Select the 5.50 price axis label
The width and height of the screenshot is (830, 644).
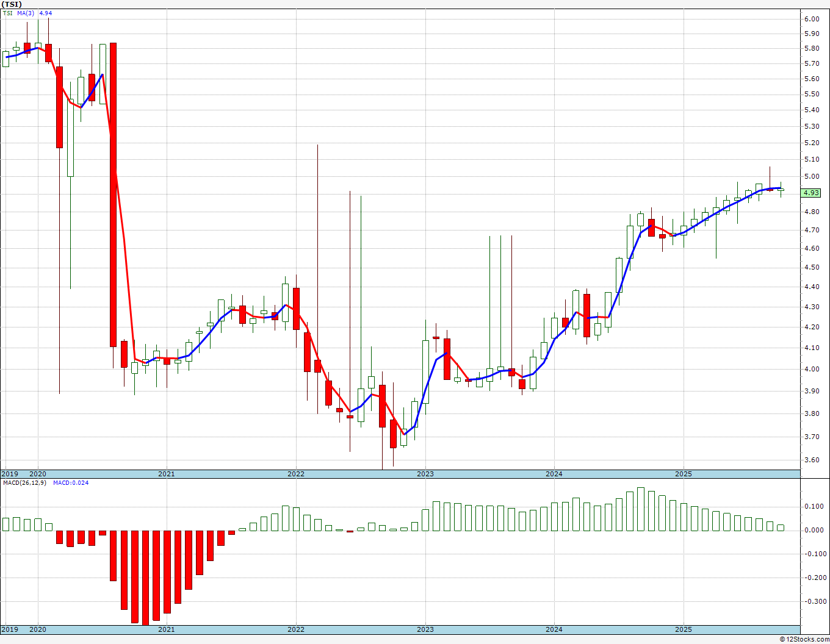pos(812,94)
